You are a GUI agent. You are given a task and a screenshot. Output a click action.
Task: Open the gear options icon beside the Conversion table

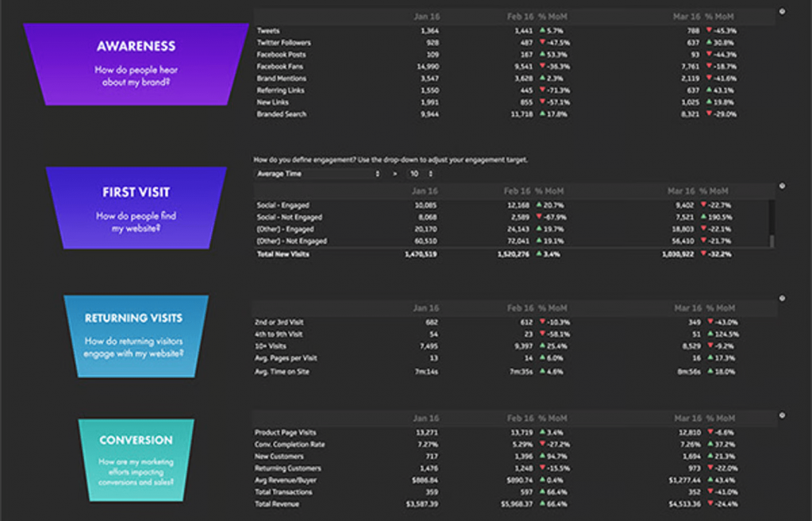click(x=783, y=415)
